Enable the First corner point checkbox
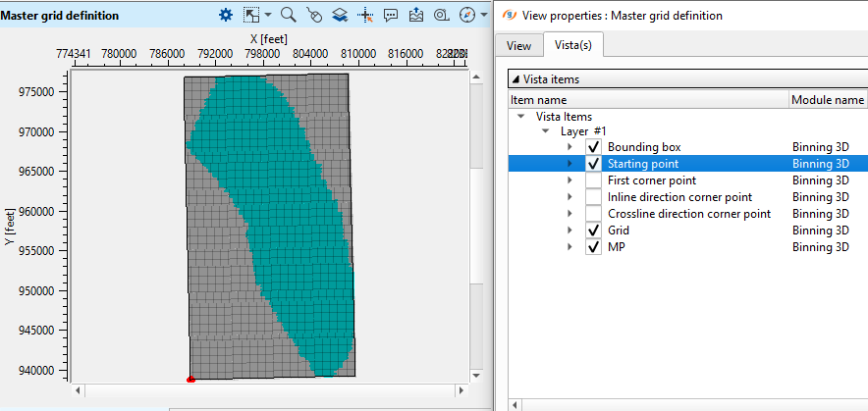 click(x=593, y=180)
